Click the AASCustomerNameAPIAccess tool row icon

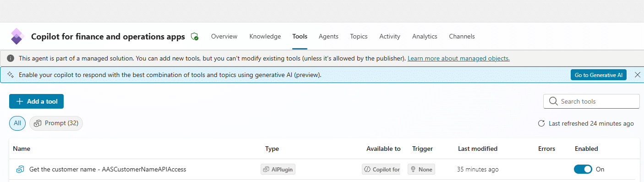click(20, 169)
